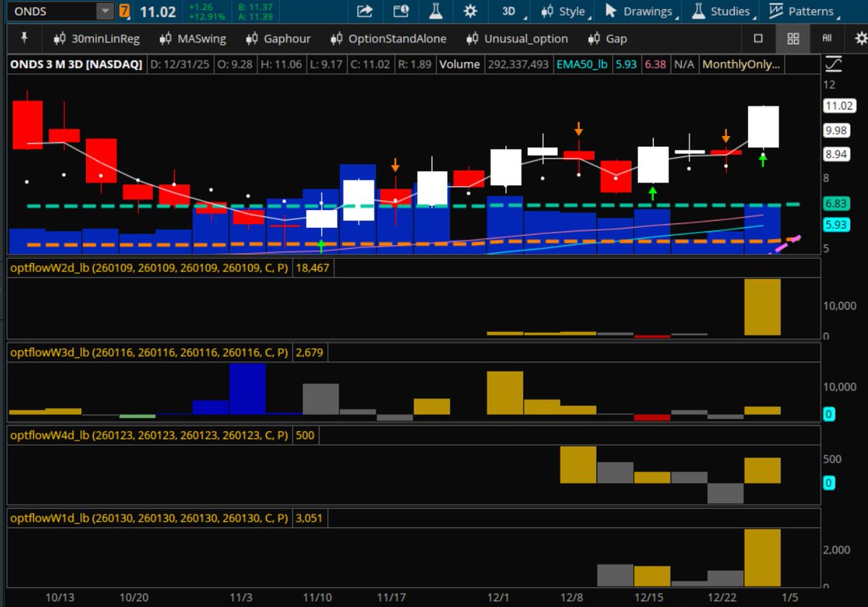Image resolution: width=868 pixels, height=607 pixels.
Task: Click the 12/15 date on time axis
Action: 650,597
